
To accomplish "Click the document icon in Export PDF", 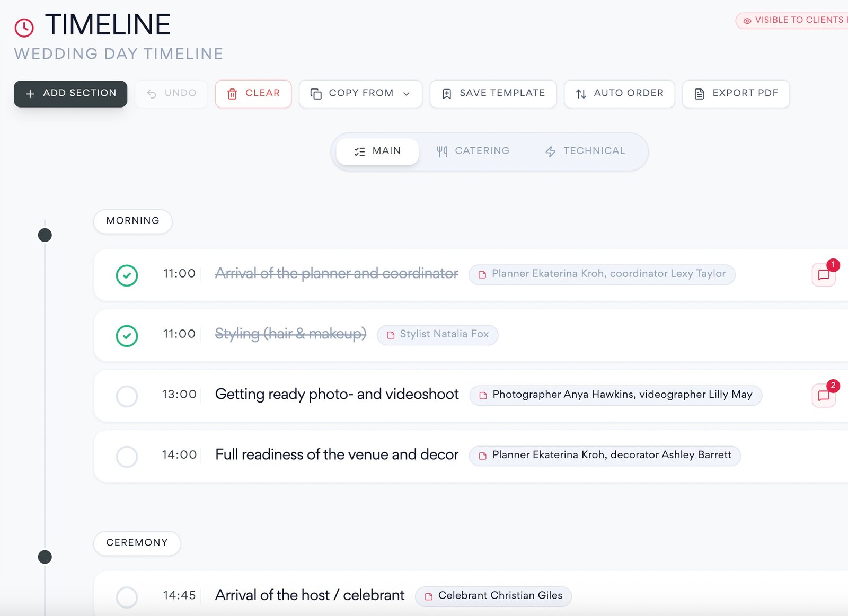I will 700,94.
